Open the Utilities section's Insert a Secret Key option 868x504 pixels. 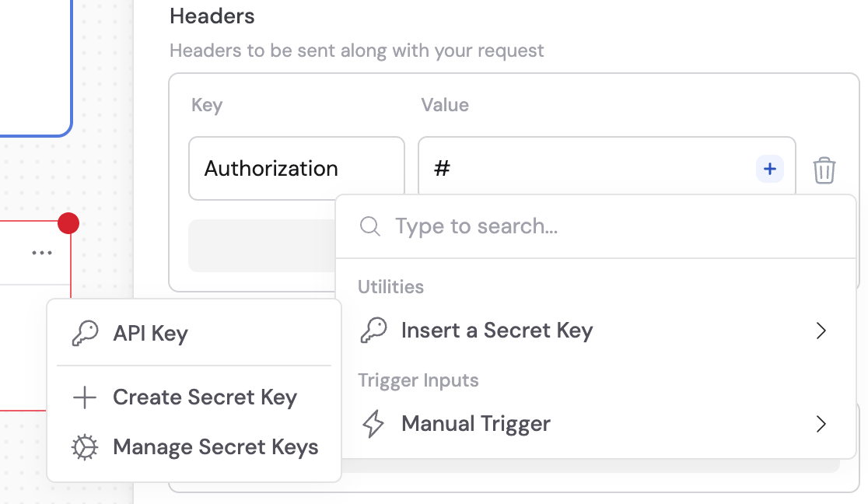[496, 330]
